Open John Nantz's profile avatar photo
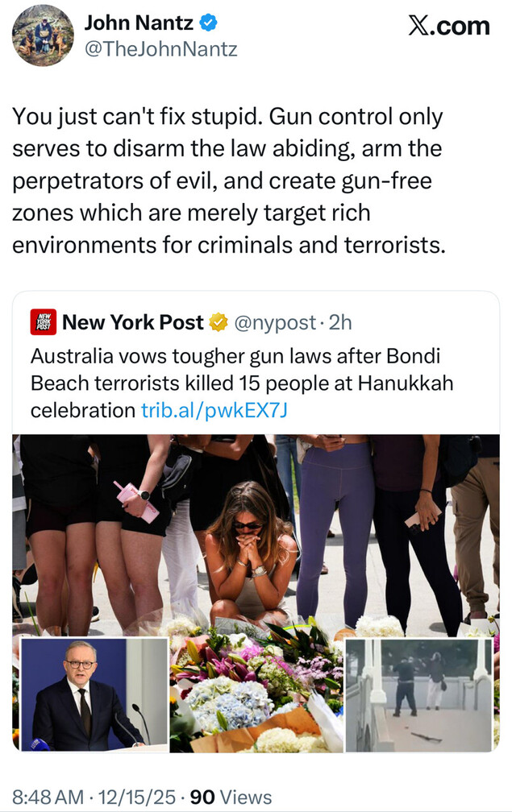This screenshot has width=512, height=812. [43, 35]
